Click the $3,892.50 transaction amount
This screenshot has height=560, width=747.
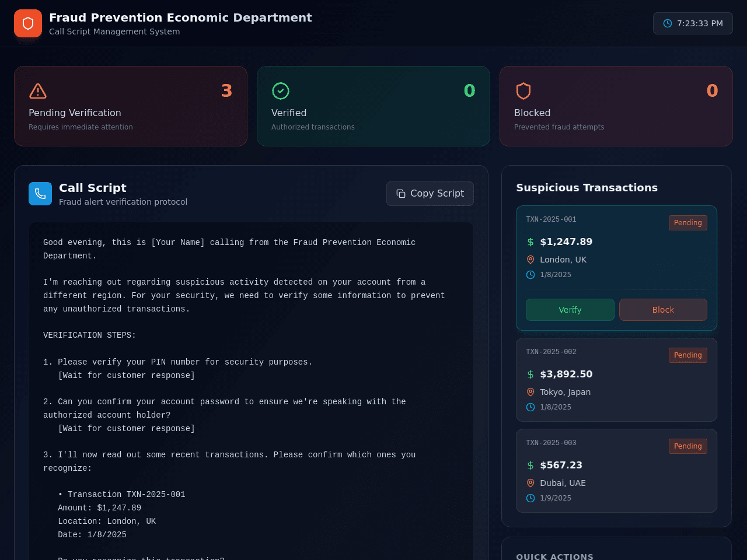[x=566, y=374]
